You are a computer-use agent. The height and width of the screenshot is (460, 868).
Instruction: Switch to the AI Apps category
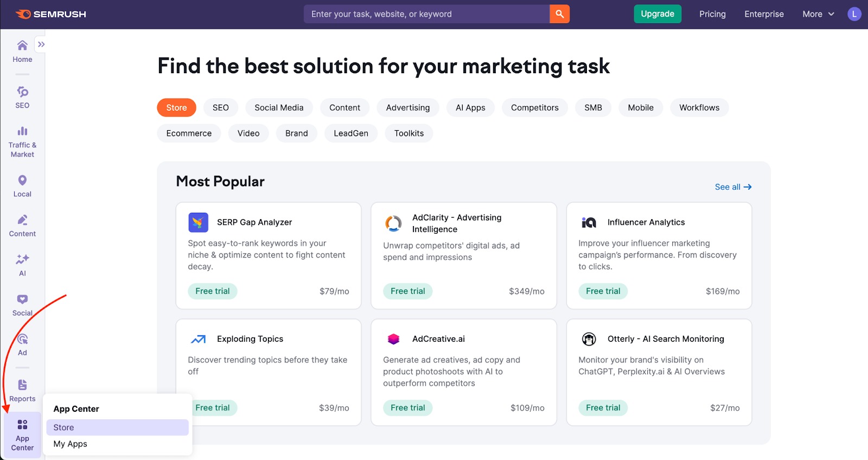click(470, 107)
